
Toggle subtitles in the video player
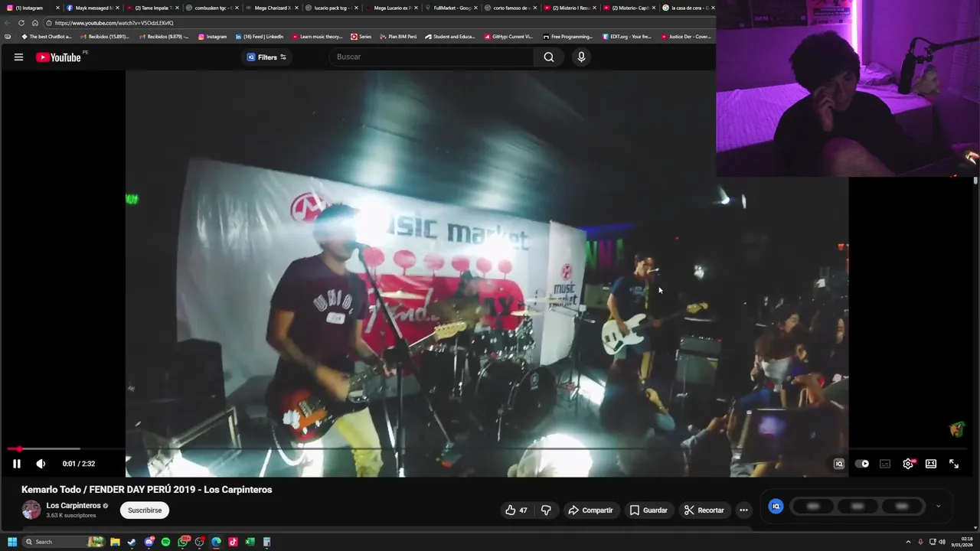[x=885, y=464]
